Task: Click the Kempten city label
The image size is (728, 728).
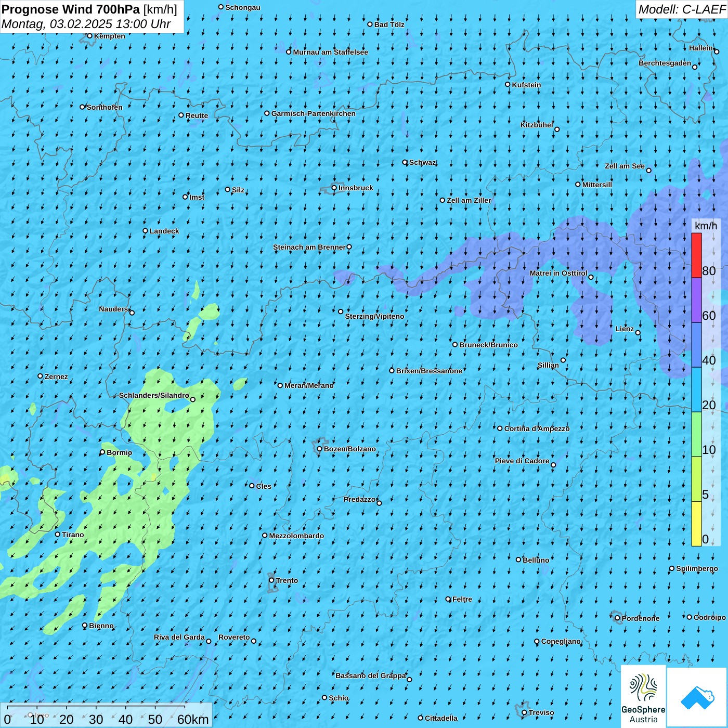Action: [110, 36]
